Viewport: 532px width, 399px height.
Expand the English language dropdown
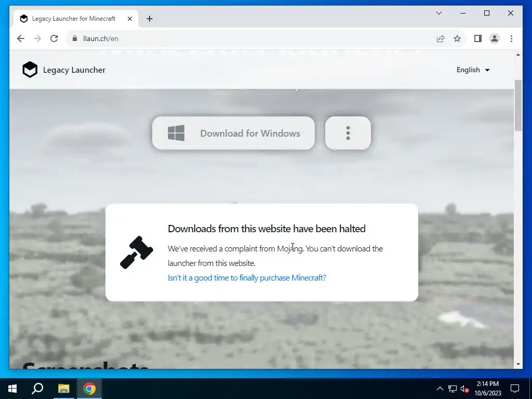[x=473, y=70]
